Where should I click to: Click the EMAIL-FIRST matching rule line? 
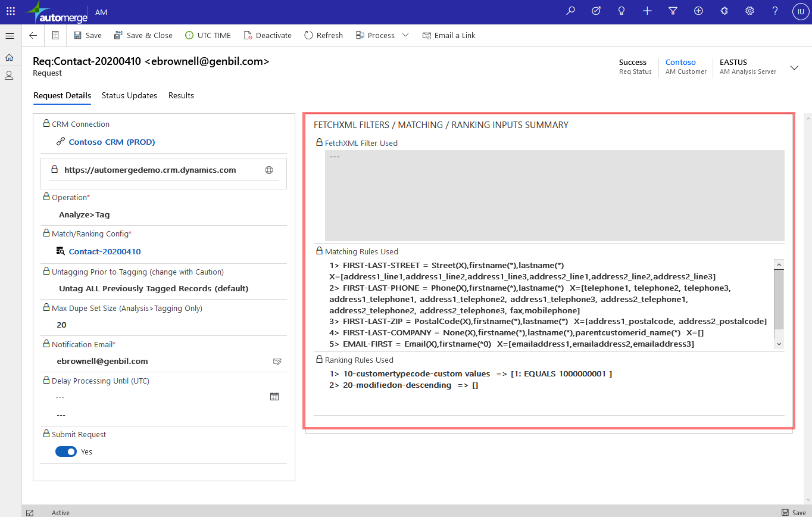click(x=512, y=344)
